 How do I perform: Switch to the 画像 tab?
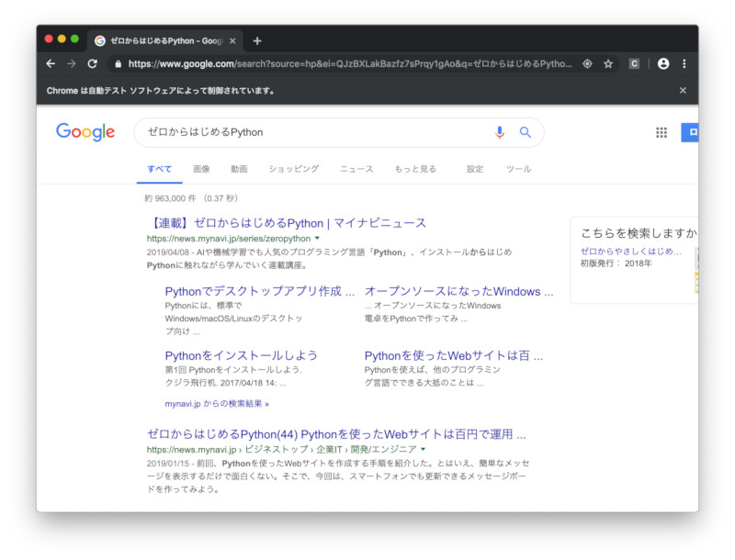201,169
